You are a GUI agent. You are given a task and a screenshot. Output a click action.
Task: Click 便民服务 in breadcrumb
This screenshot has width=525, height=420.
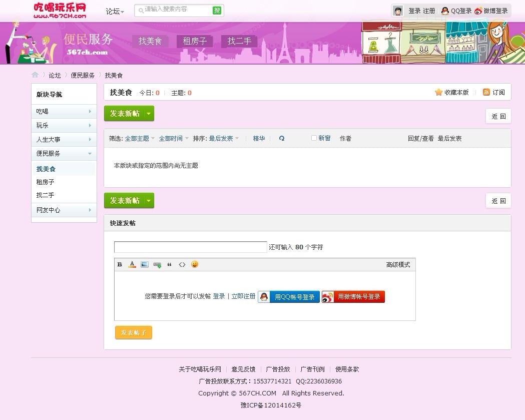[83, 76]
